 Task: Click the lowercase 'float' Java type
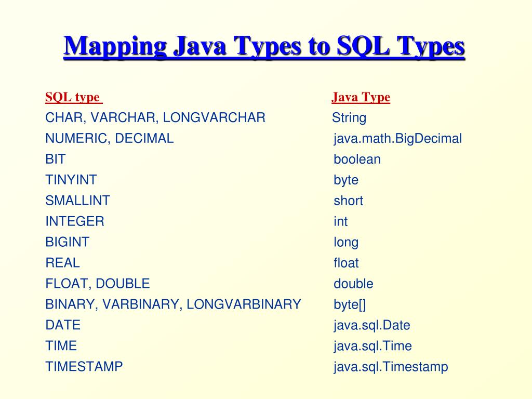tap(345, 262)
